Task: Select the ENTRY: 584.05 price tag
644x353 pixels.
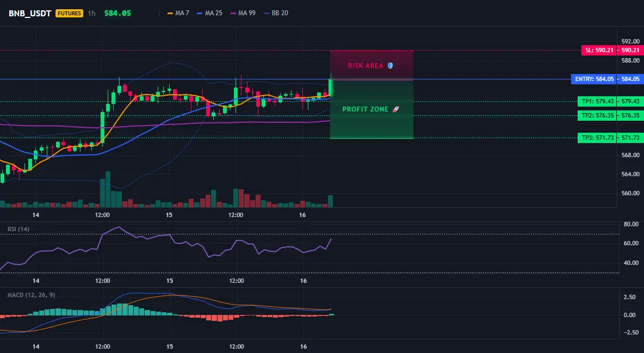Action: pos(593,79)
